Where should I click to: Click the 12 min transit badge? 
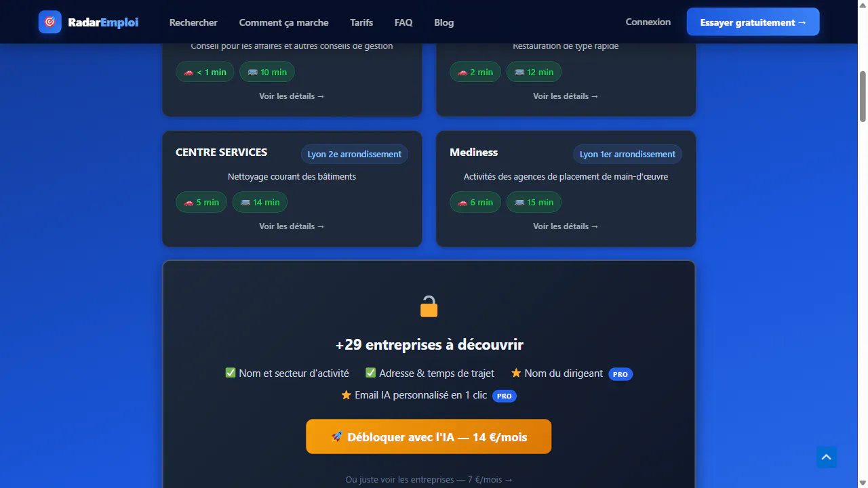pyautogui.click(x=534, y=72)
